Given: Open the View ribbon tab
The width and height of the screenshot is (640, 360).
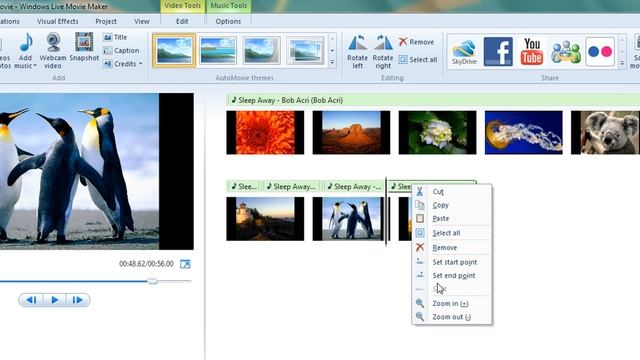Looking at the screenshot, I should [x=142, y=21].
